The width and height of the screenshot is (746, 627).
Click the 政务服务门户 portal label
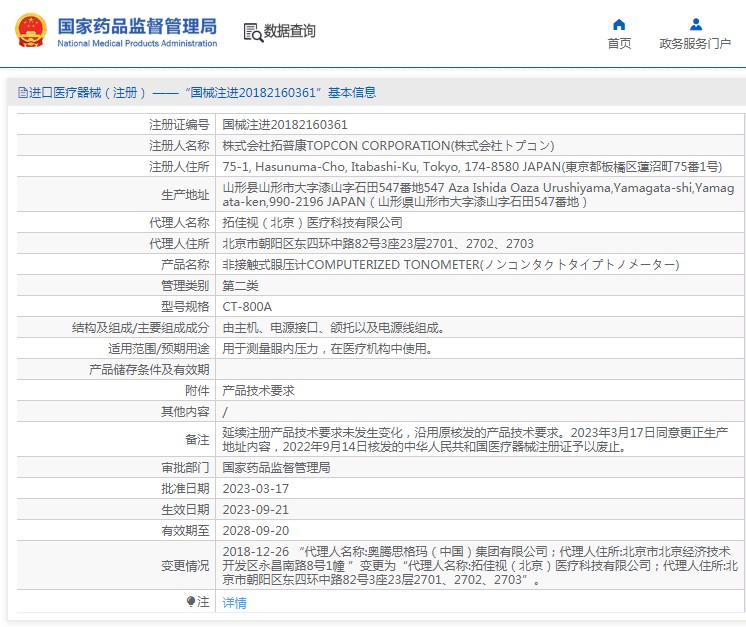pos(695,44)
